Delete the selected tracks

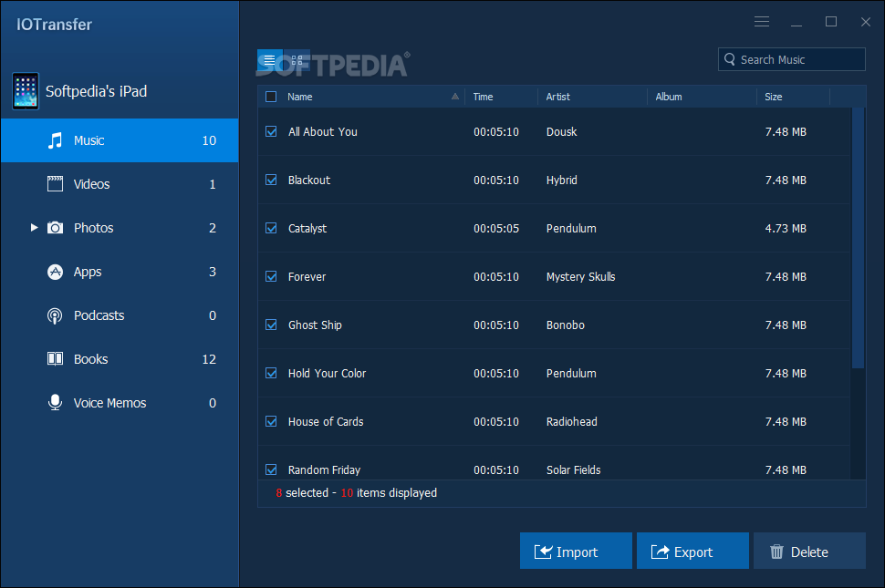click(x=809, y=551)
